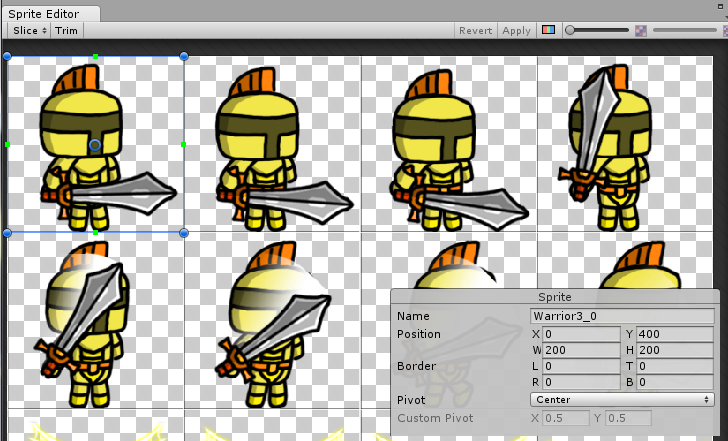Click the green right border handle

point(184,145)
